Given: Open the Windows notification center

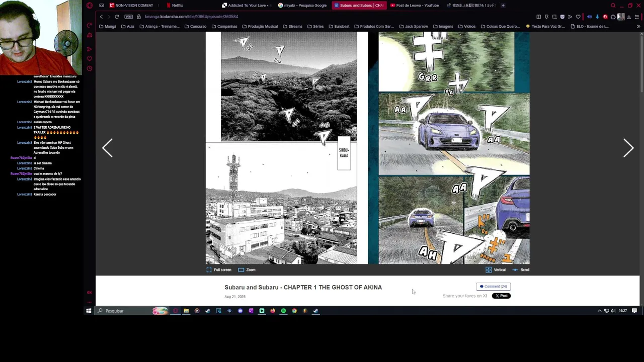Looking at the screenshot, I should click(634, 311).
